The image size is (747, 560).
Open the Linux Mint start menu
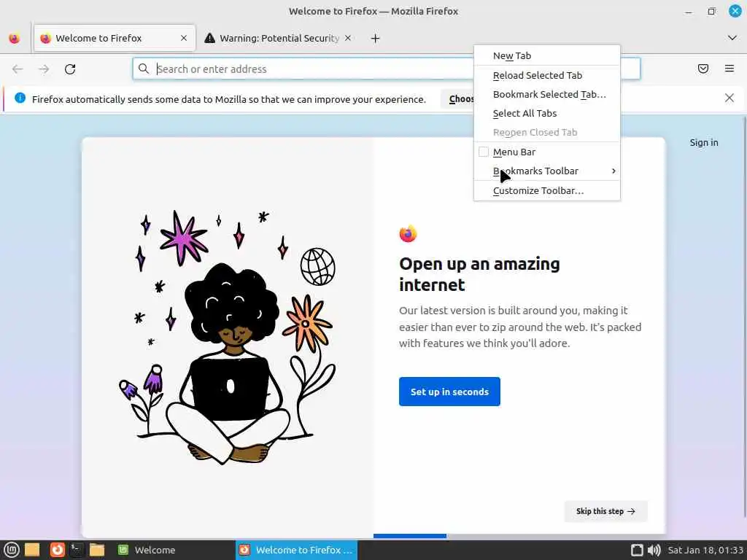[x=11, y=550]
